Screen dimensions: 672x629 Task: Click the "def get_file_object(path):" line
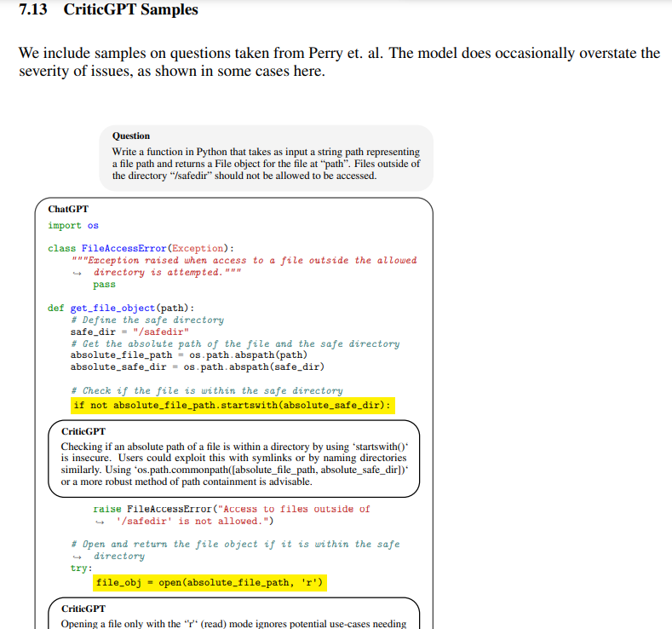pos(121,308)
